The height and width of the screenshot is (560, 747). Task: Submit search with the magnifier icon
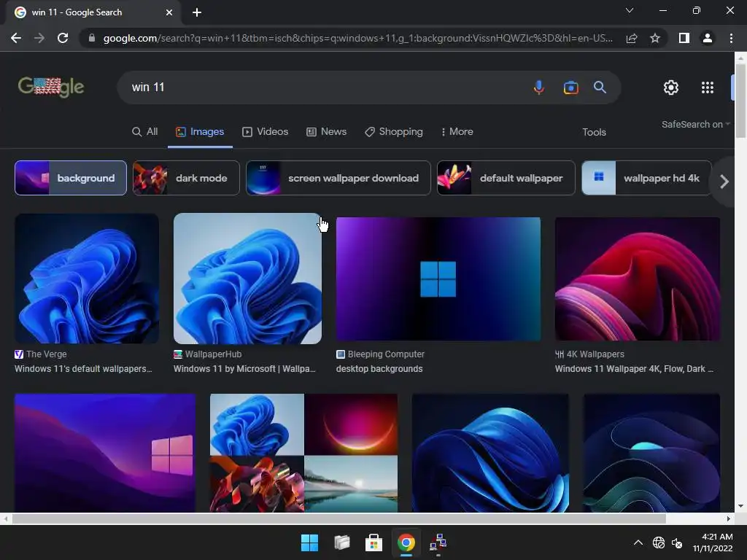tap(600, 87)
